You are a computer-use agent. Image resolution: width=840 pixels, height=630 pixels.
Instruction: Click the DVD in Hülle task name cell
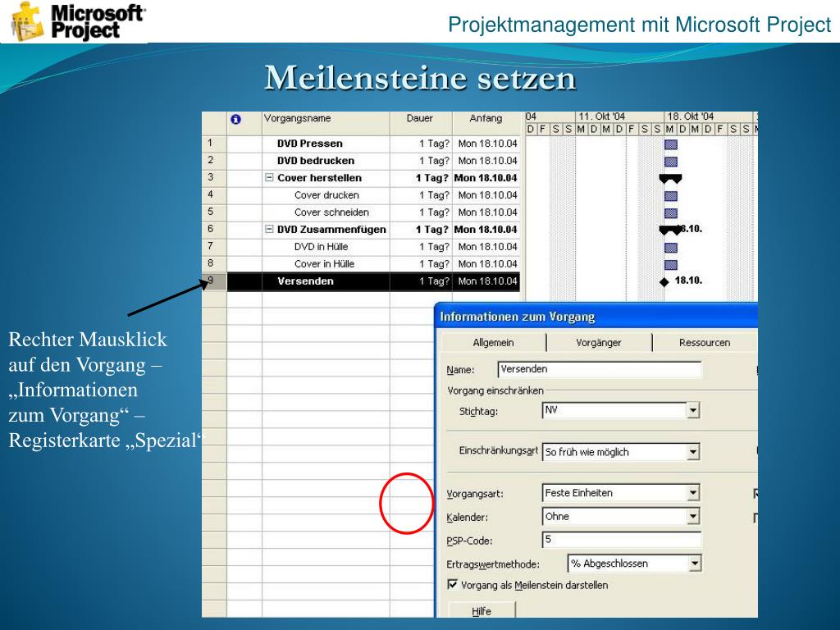click(326, 246)
